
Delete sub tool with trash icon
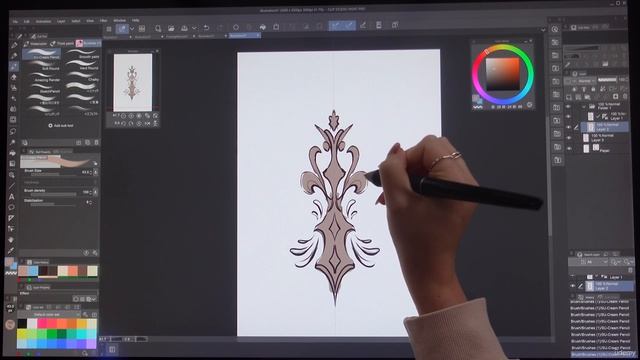coord(96,142)
